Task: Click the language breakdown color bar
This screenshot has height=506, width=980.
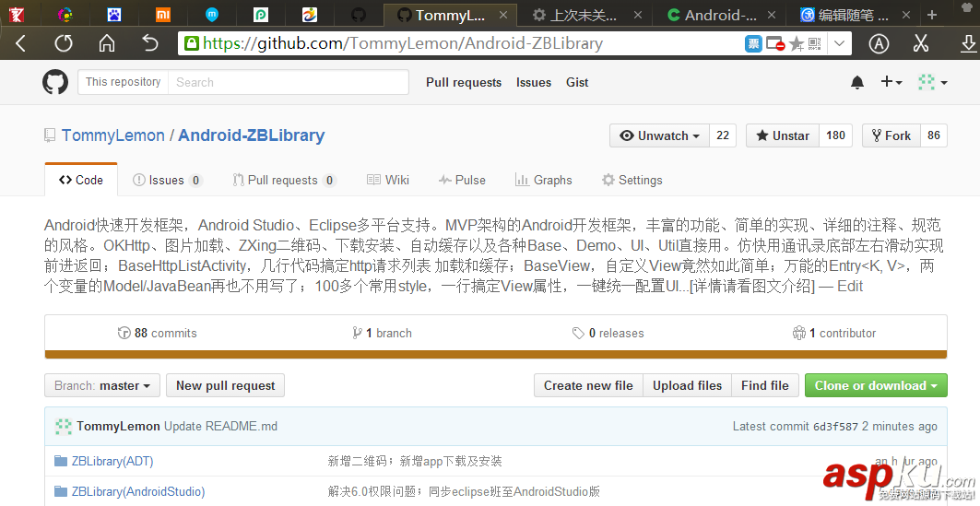Action: pyautogui.click(x=496, y=354)
